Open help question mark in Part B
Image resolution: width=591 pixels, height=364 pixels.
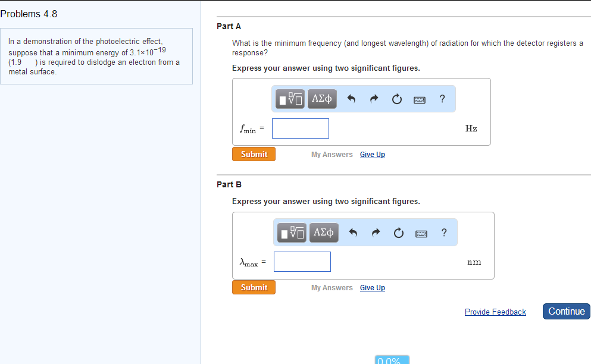pos(444,233)
